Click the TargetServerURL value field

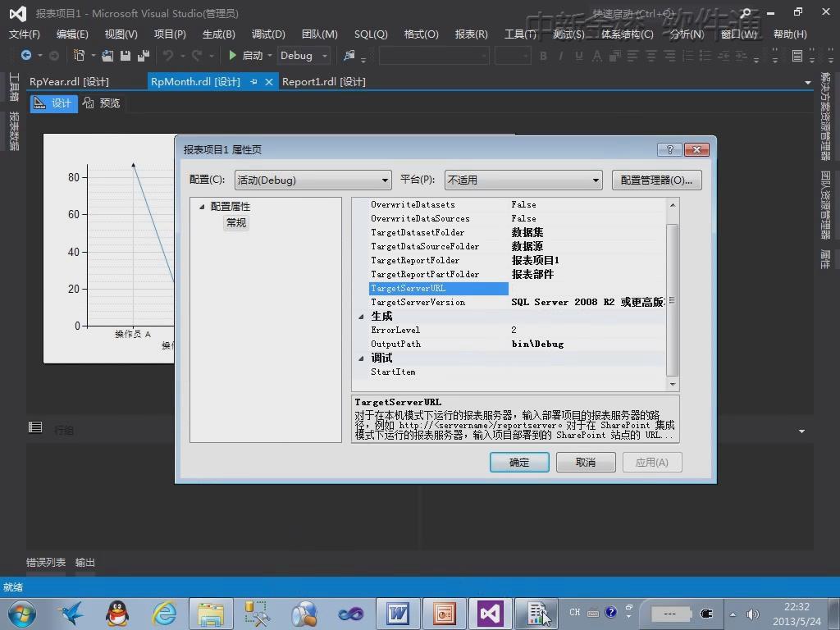pyautogui.click(x=587, y=289)
